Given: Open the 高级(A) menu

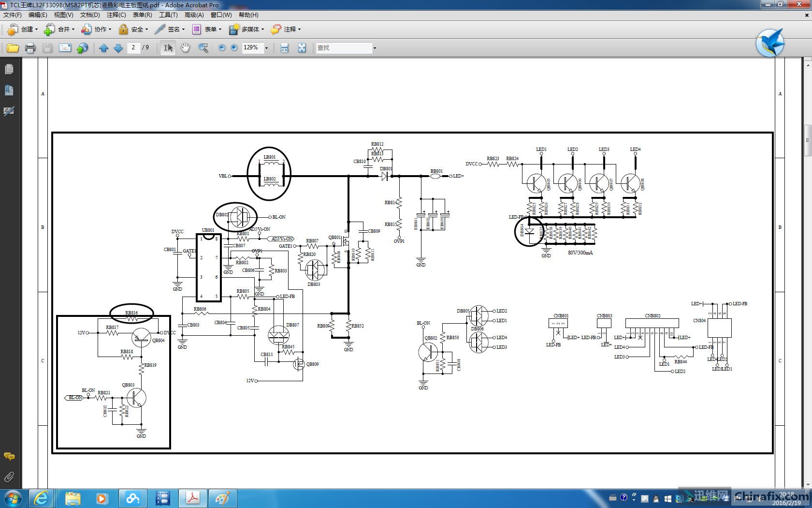Looking at the screenshot, I should point(194,15).
